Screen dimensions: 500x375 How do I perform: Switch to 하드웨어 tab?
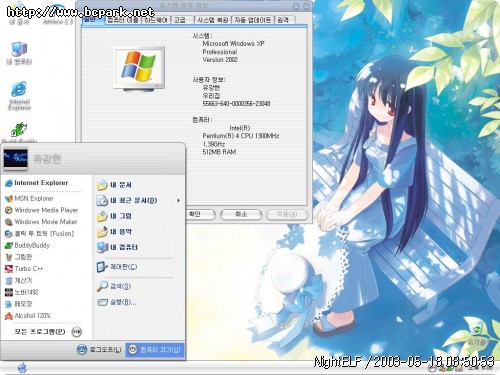tap(156, 20)
